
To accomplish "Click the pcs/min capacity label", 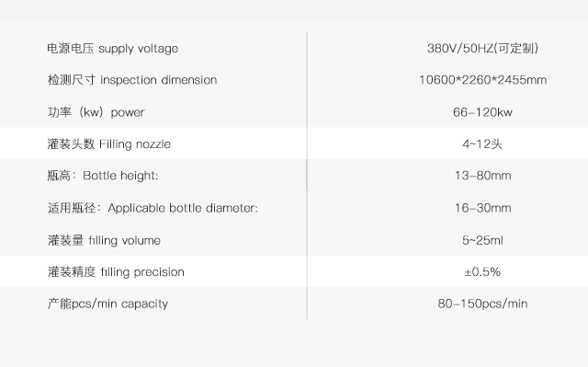I will point(107,304).
